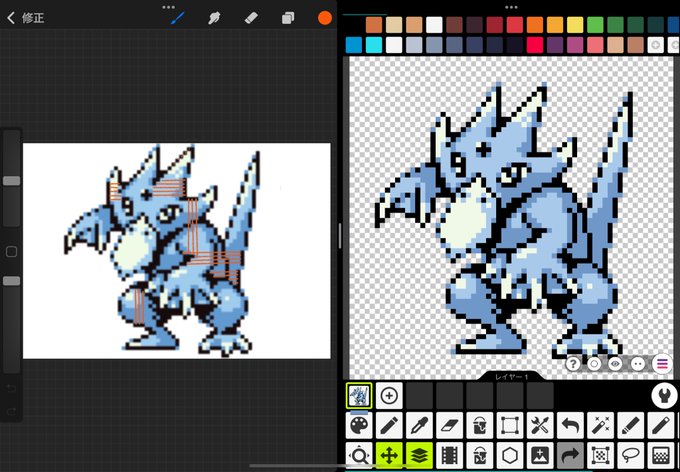Select the lasso selection tool
Viewport: 680px width, 472px height.
[x=631, y=456]
